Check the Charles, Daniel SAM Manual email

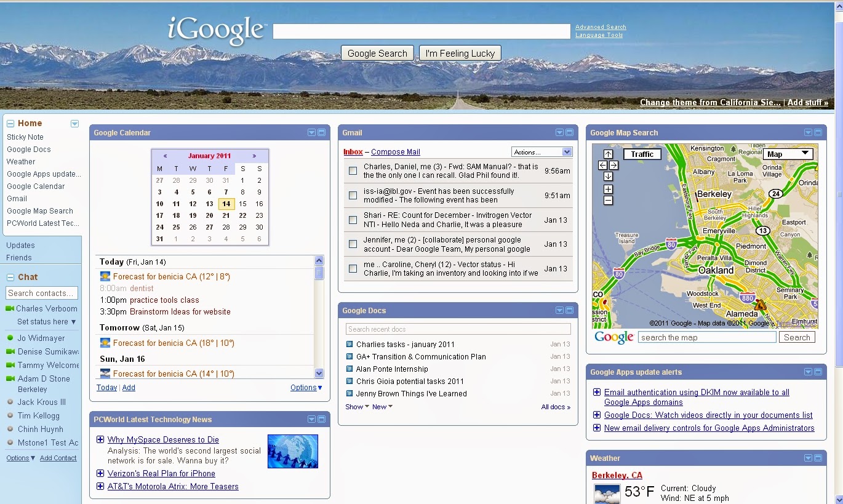click(353, 171)
